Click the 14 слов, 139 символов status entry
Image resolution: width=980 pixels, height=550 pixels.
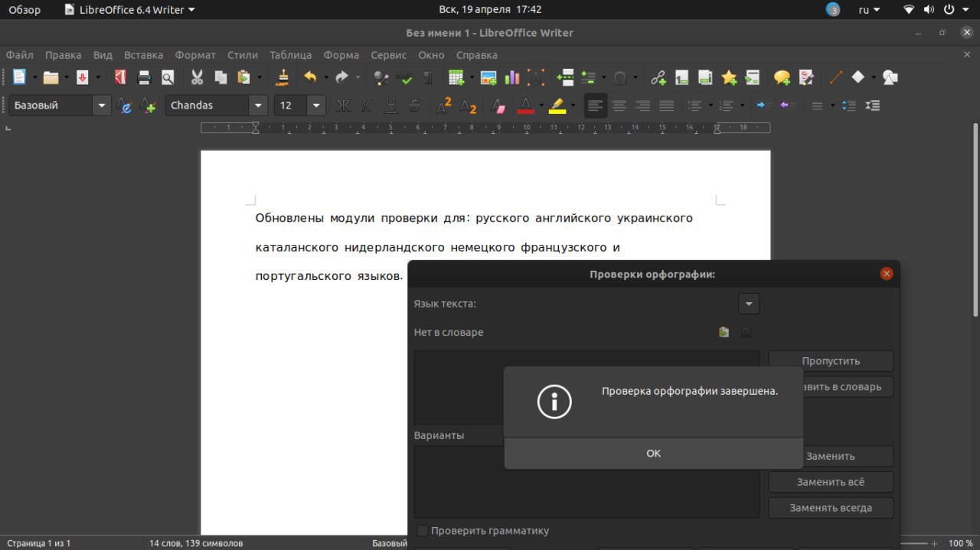pos(196,543)
